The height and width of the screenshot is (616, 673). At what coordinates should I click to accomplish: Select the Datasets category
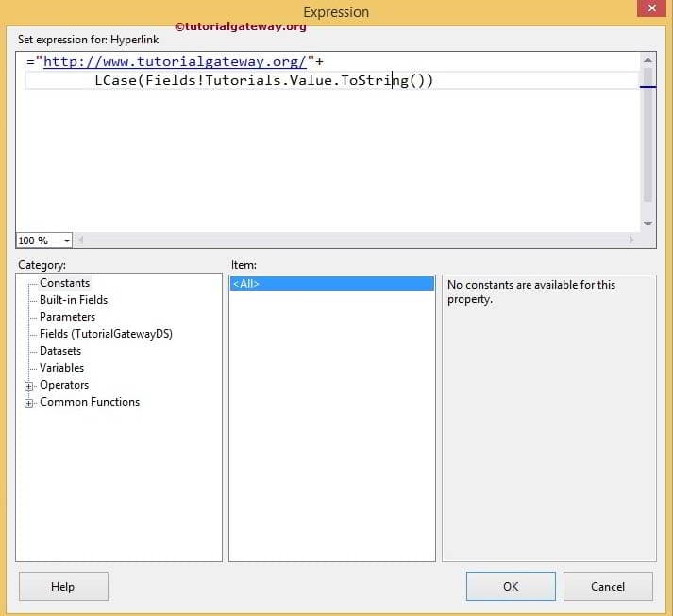tap(60, 351)
